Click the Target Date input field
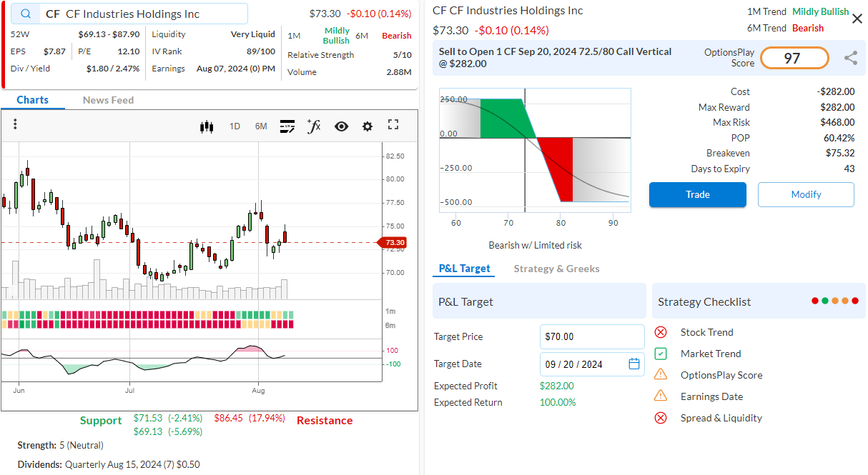This screenshot has width=868, height=475. tap(592, 364)
